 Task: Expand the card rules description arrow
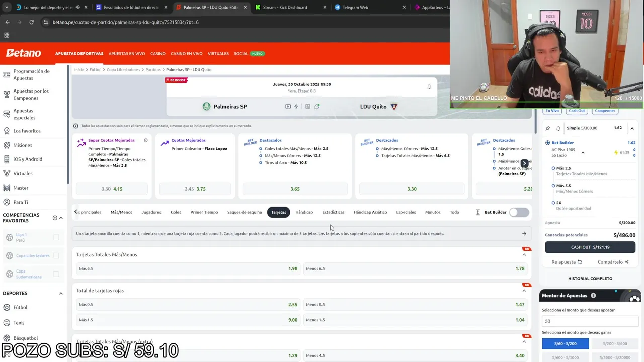[524, 234]
